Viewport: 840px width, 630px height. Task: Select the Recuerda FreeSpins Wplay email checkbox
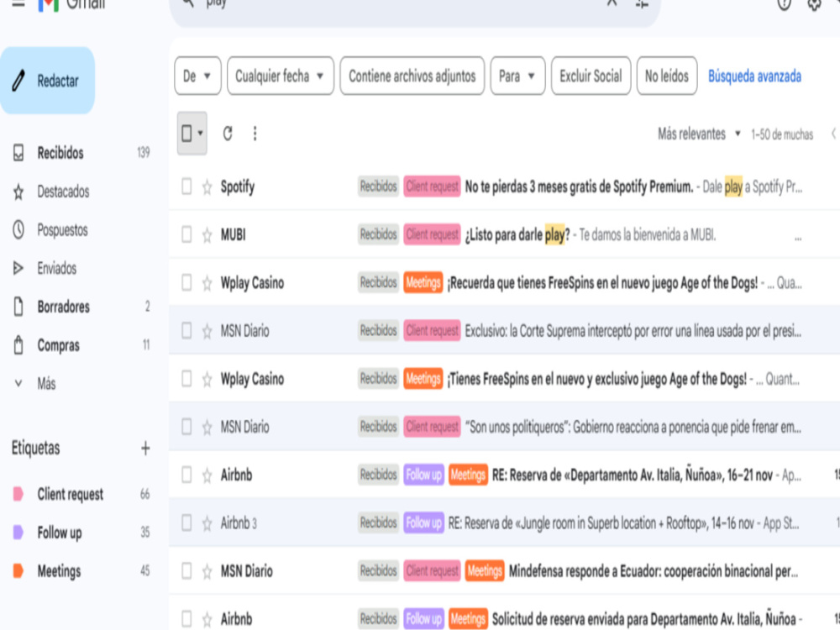pos(186,282)
